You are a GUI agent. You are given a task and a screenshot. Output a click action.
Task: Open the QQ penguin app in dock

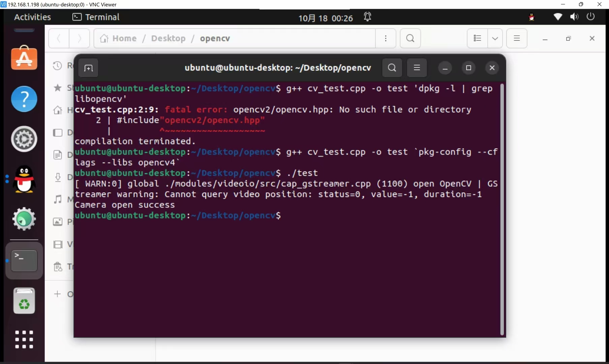[24, 179]
